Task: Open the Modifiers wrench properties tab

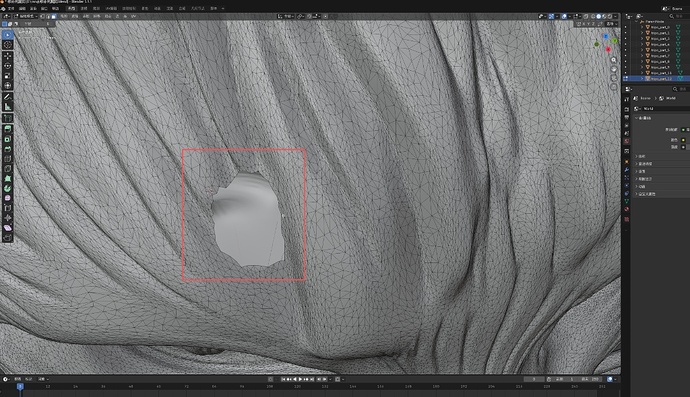Action: tap(627, 169)
